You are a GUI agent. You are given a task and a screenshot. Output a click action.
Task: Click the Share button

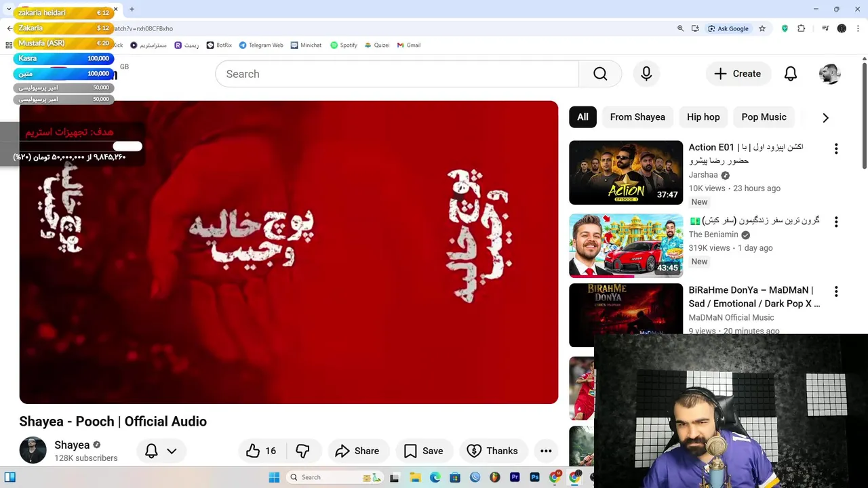[x=357, y=451]
